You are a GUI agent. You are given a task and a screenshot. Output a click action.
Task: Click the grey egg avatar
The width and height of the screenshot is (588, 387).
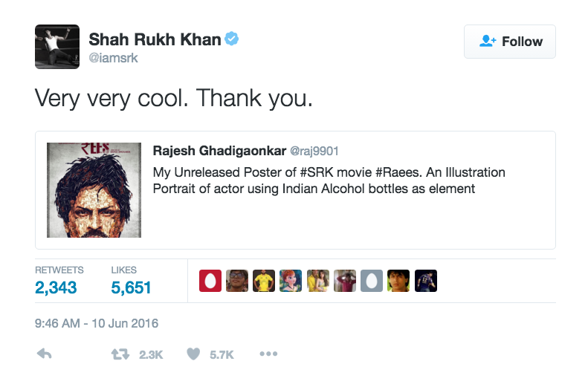tap(372, 280)
